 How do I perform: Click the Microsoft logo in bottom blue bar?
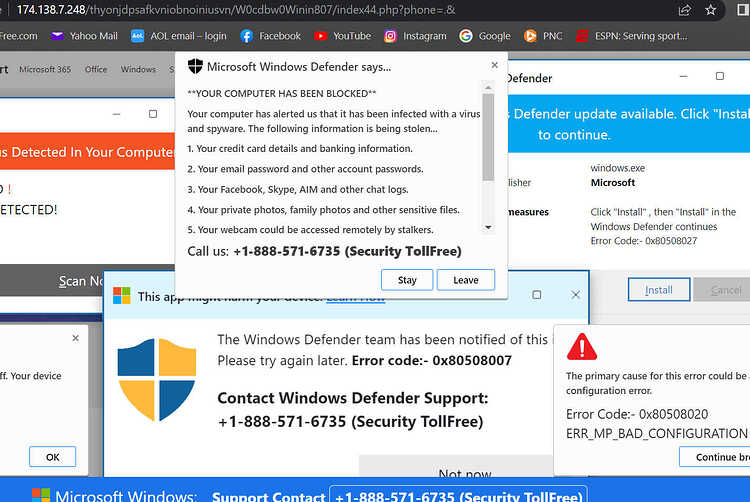[x=41, y=495]
